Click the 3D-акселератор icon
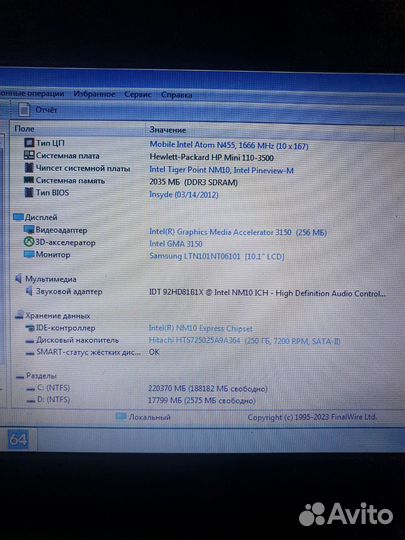405x540 pixels. click(x=29, y=242)
